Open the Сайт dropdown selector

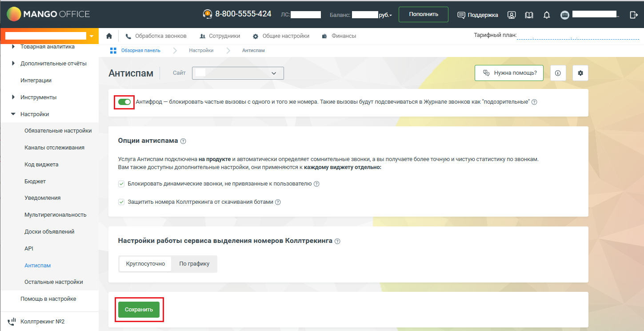point(238,73)
